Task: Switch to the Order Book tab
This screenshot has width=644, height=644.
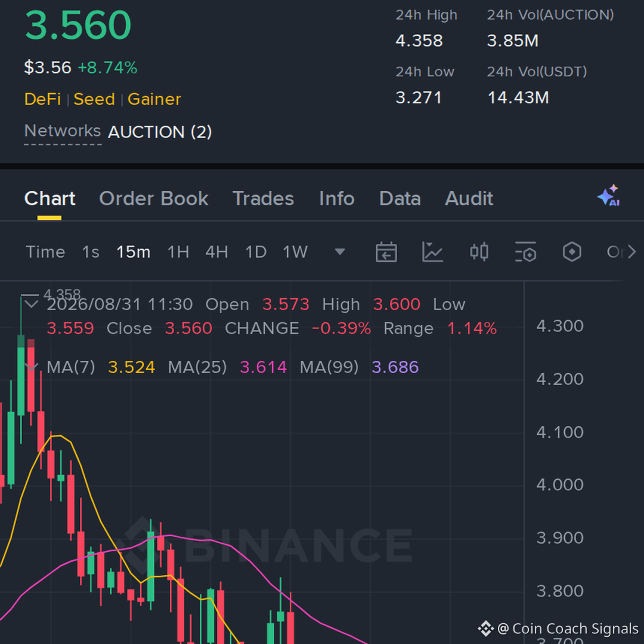Action: 154,199
